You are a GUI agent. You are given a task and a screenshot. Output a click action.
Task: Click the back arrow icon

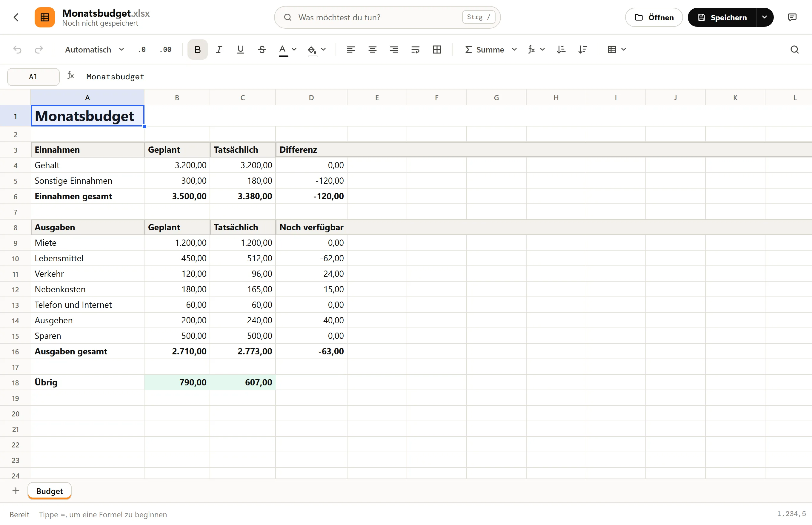pyautogui.click(x=16, y=17)
